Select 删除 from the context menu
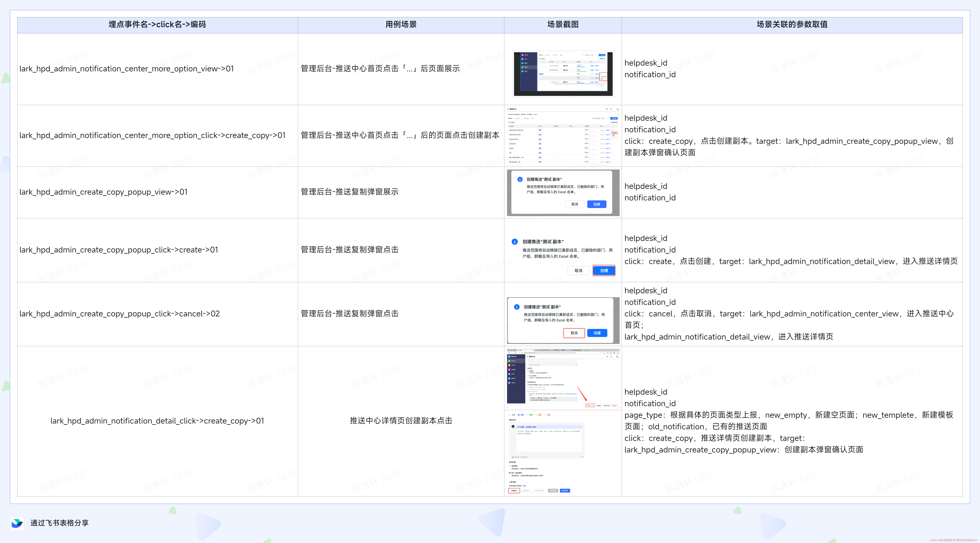This screenshot has width=980, height=543. pyautogui.click(x=614, y=135)
